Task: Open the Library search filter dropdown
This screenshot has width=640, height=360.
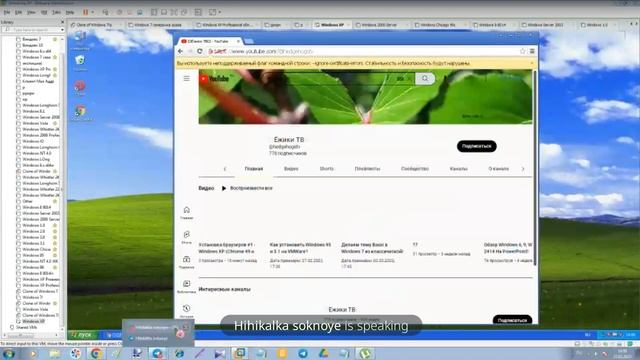Action: click(x=62, y=30)
